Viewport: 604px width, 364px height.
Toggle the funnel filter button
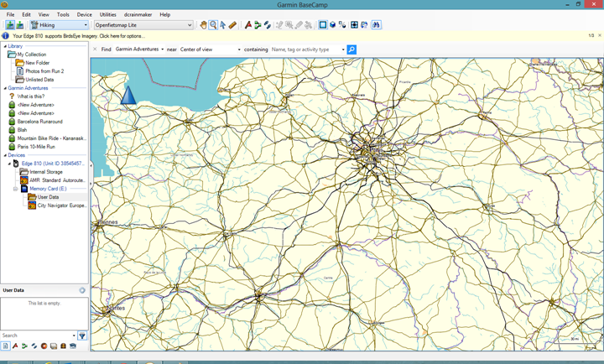pos(82,335)
